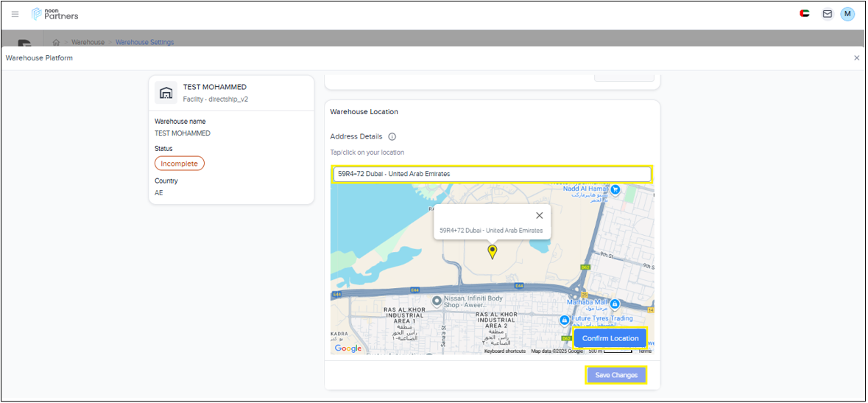Open the UAE flag country selector
This screenshot has width=868, height=403.
coord(805,14)
